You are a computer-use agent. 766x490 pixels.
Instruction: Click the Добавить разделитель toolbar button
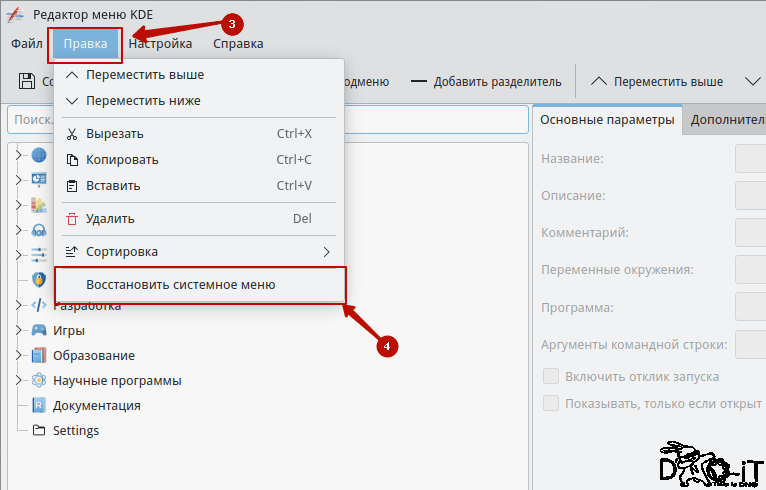tap(487, 82)
